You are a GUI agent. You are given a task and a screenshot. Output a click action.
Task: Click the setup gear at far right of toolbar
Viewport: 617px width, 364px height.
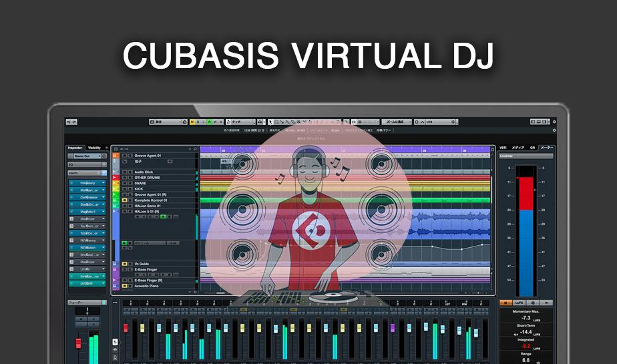pos(554,122)
